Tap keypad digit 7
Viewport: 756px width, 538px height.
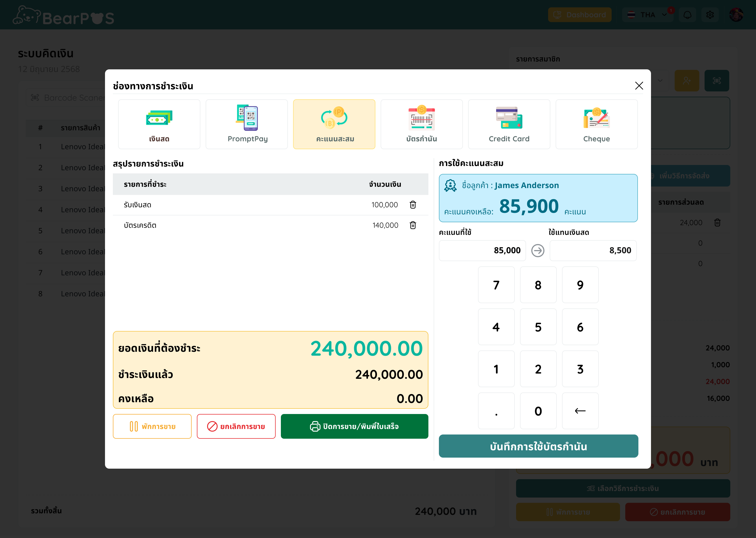(496, 285)
